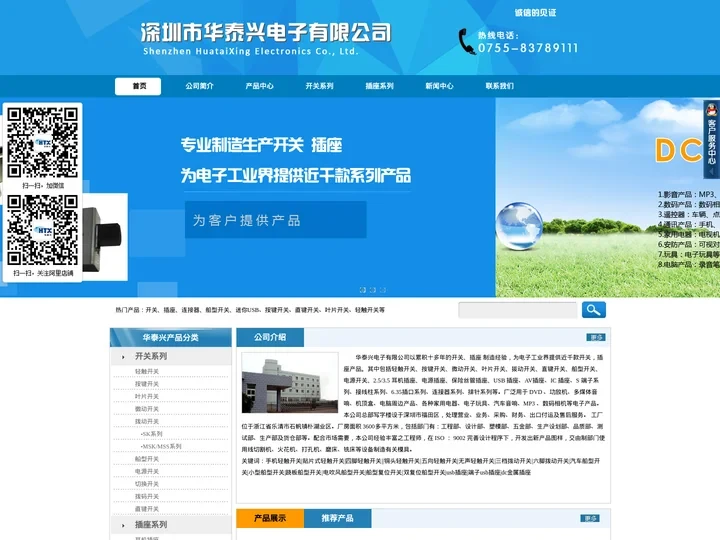Click 更多 in the 公司介绍 panel
The image size is (720, 540).
tap(596, 338)
